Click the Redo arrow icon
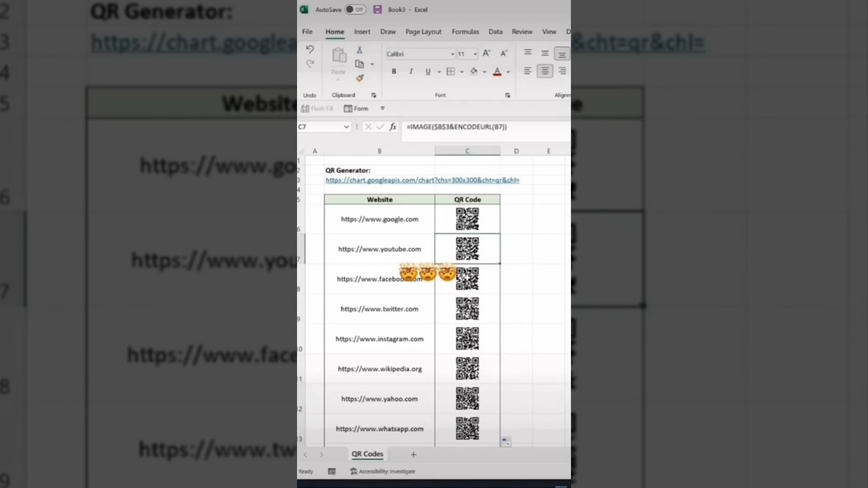Viewport: 868px width, 488px height. pyautogui.click(x=310, y=64)
